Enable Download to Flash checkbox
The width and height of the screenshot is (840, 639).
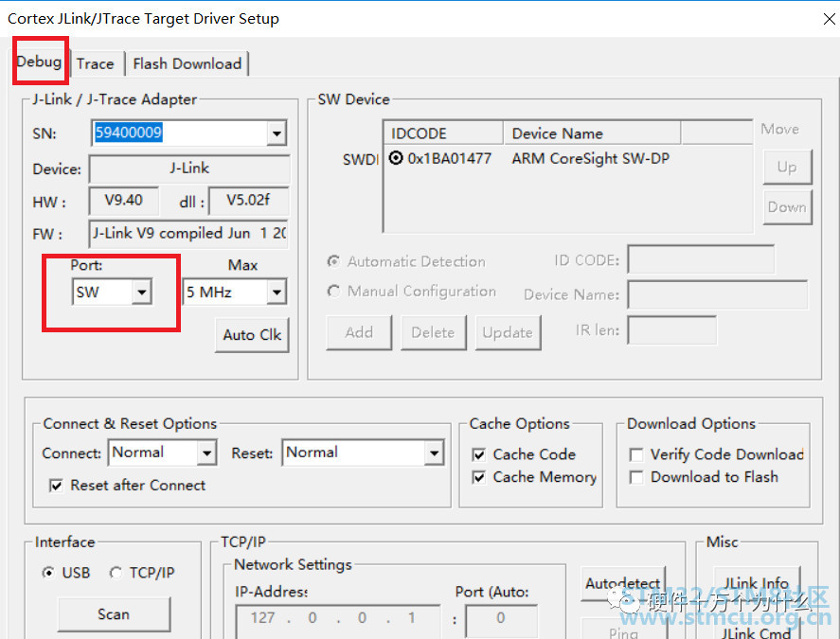pyautogui.click(x=636, y=477)
